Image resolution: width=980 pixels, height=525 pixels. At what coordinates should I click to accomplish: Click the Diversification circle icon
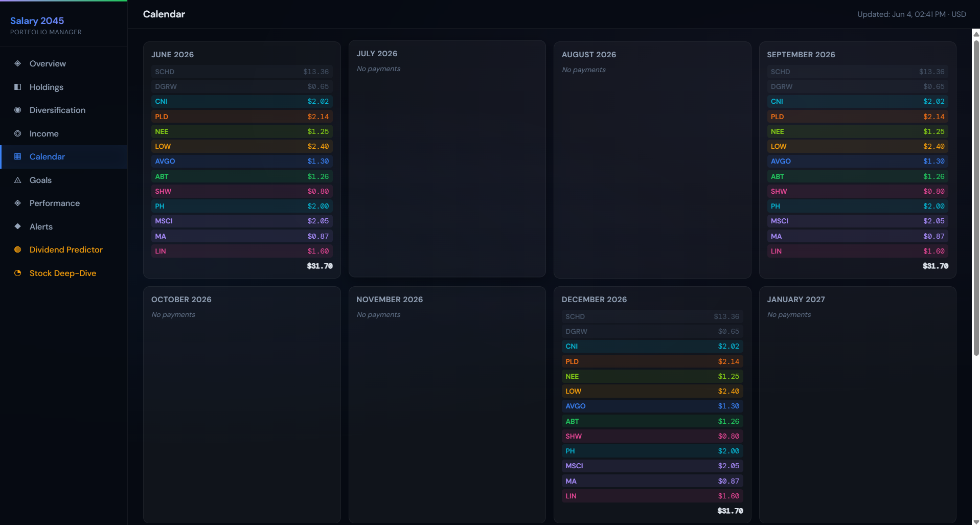(x=18, y=110)
